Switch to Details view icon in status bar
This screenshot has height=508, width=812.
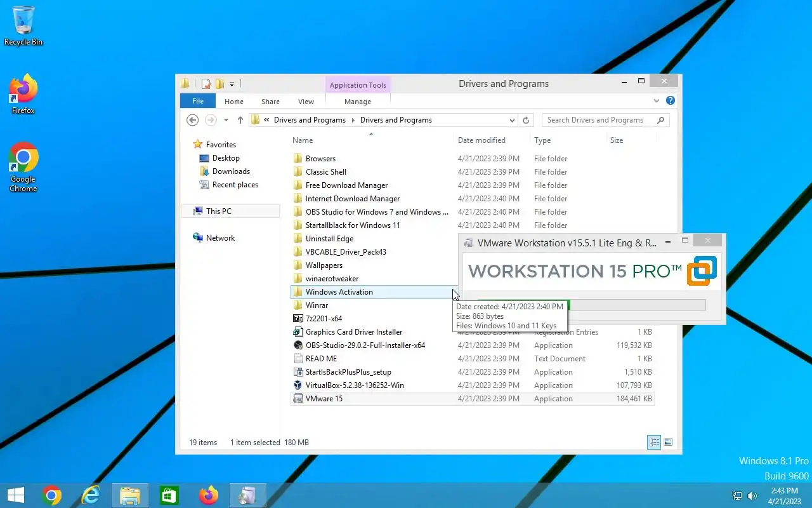click(654, 443)
